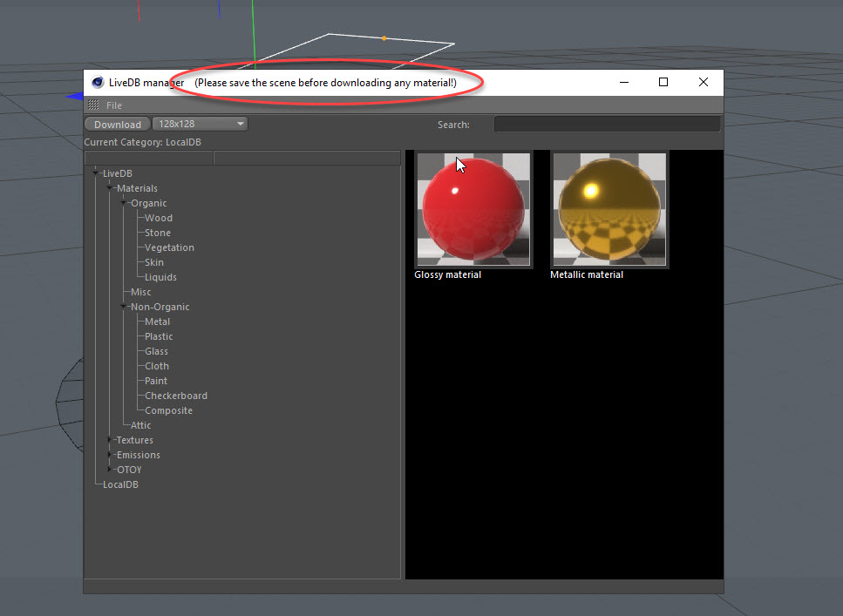Collapse the Materials tree node

(x=110, y=188)
